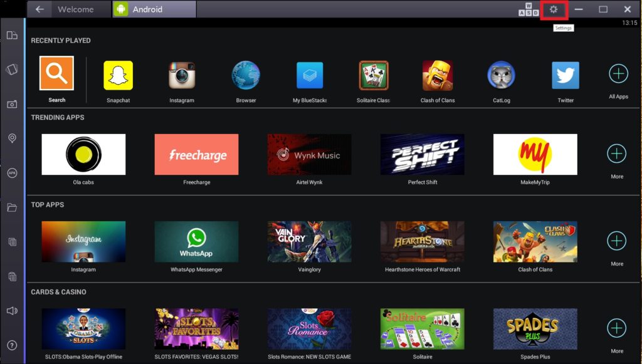Click the top sidebar layout icon
This screenshot has width=642, height=364.
12,35
